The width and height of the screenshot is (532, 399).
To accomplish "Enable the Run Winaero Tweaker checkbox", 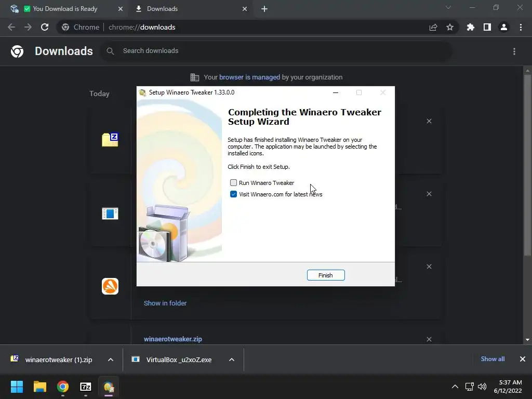I will click(x=233, y=183).
